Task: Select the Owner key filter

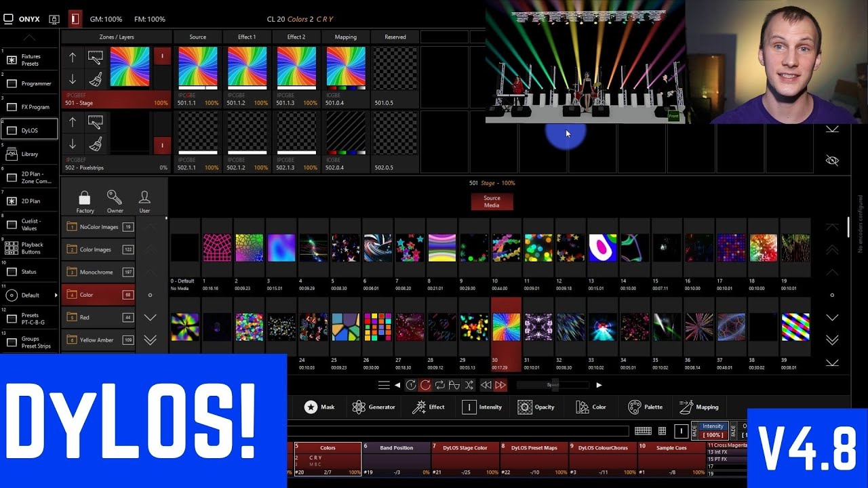Action: point(115,201)
